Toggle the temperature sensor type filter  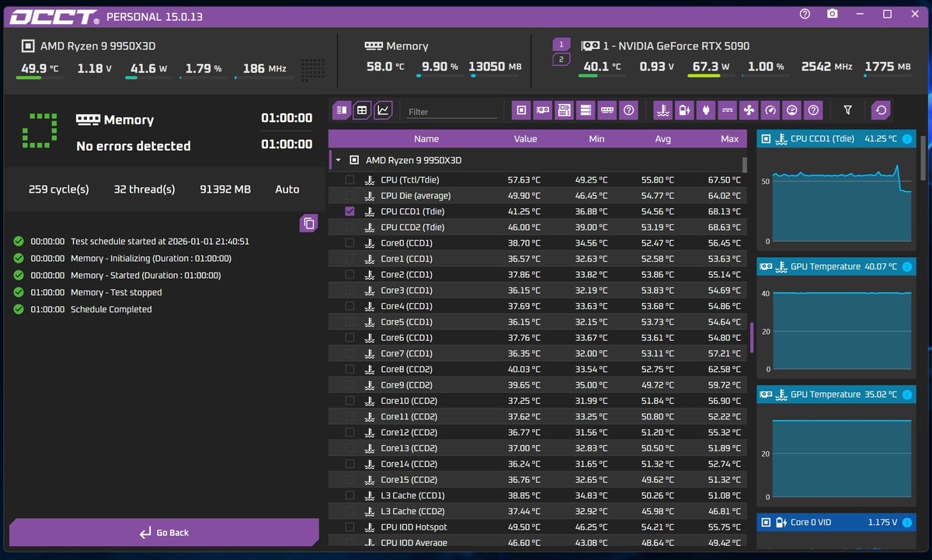(662, 110)
